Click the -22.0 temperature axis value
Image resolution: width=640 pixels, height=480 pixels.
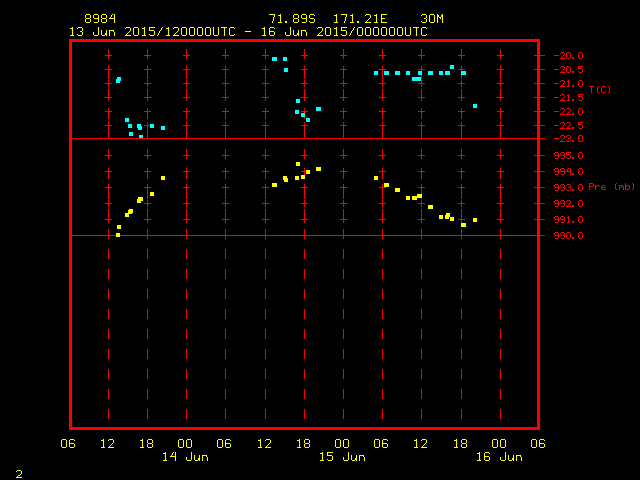(569, 111)
